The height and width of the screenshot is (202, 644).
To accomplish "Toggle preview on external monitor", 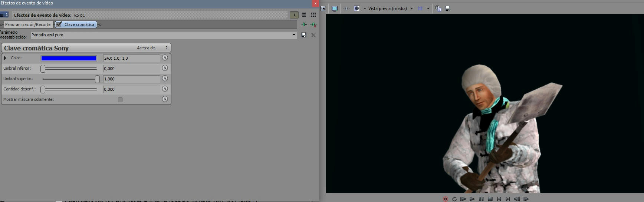I will tap(334, 9).
